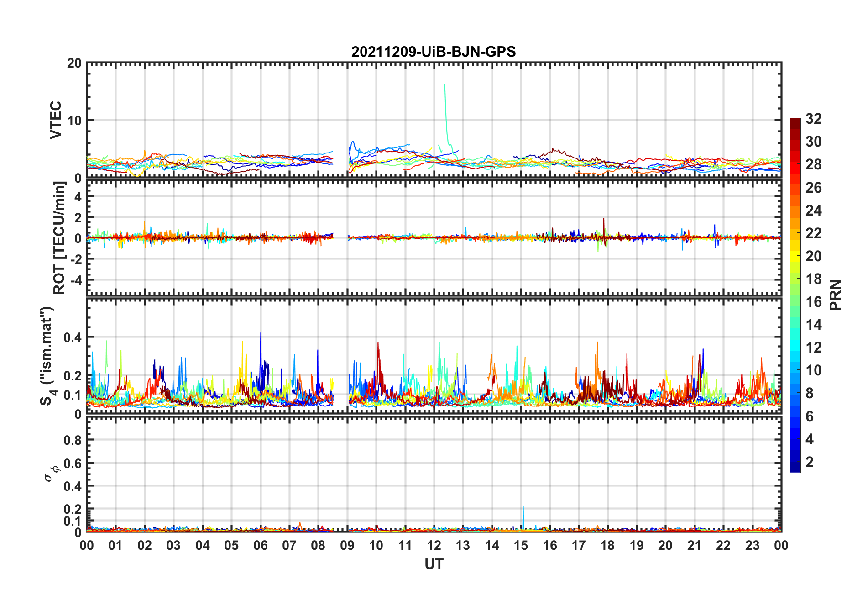
Task: Click the cyan sigma-phi spike near 15 UT
Action: pos(523,517)
